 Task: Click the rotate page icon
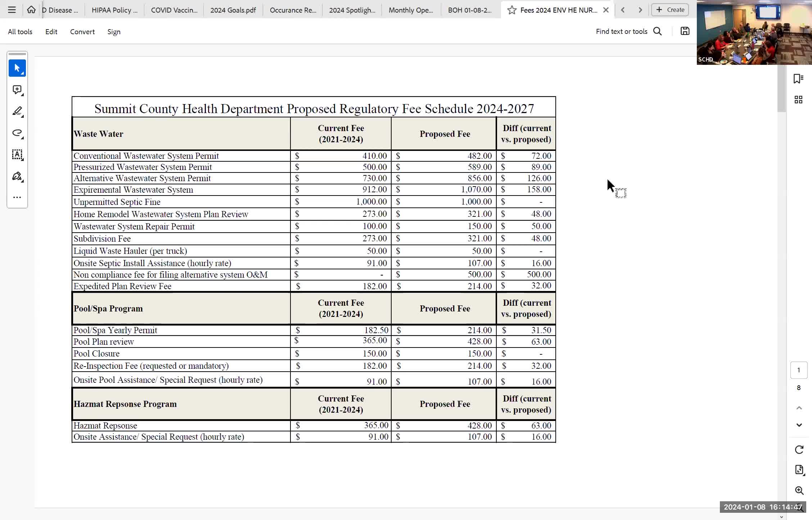[x=799, y=449]
